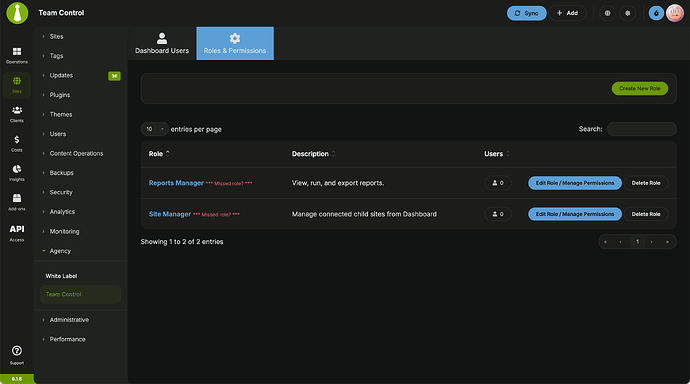The width and height of the screenshot is (690, 384).
Task: Delete the Reports Manager role
Action: (x=646, y=183)
